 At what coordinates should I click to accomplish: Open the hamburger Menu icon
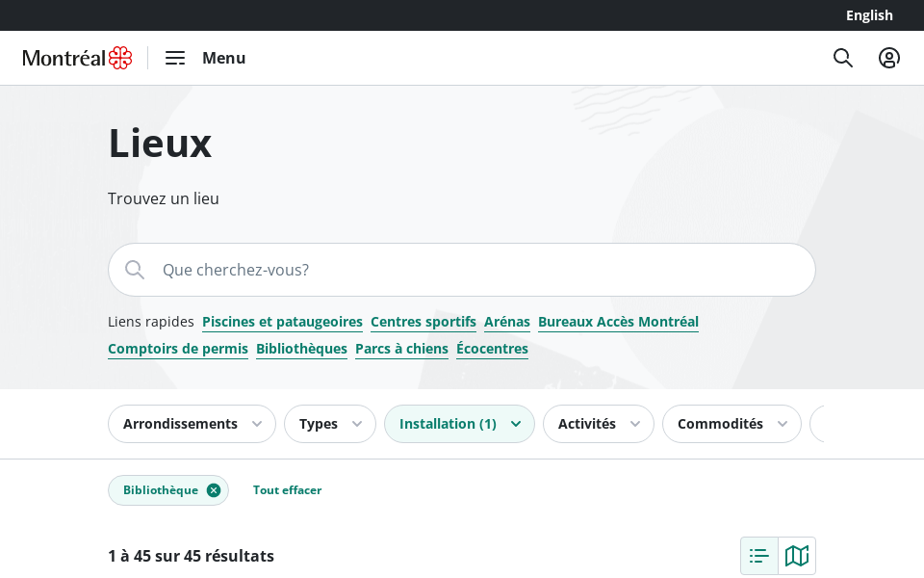[175, 58]
